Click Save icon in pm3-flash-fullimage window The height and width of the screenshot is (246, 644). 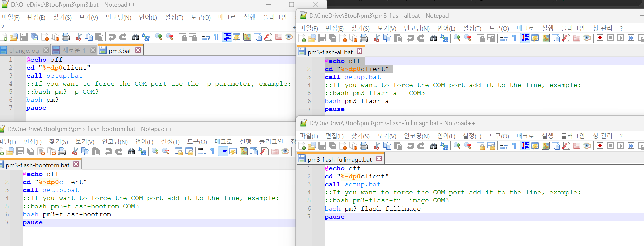322,146
